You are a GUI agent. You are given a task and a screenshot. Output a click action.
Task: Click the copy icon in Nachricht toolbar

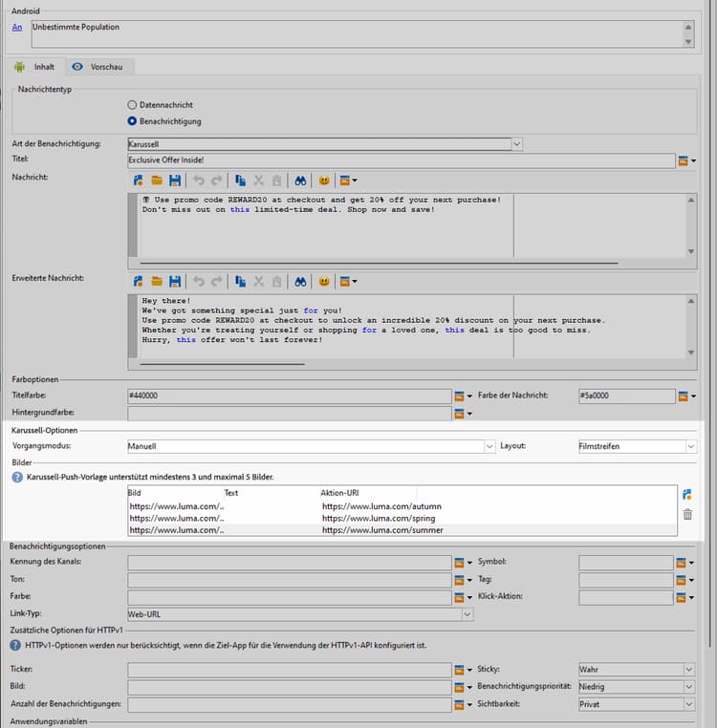point(241,180)
